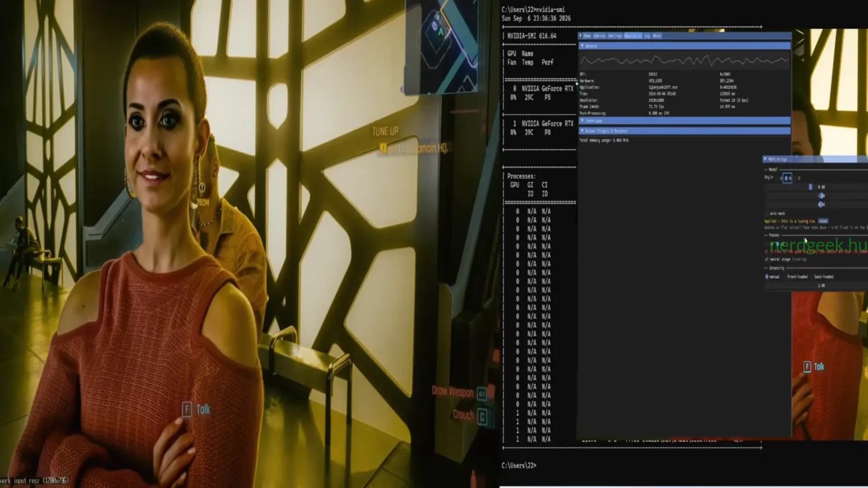The width and height of the screenshot is (868, 488).
Task: Click the F key icon beside the left Talk prompt
Action: coord(187,409)
